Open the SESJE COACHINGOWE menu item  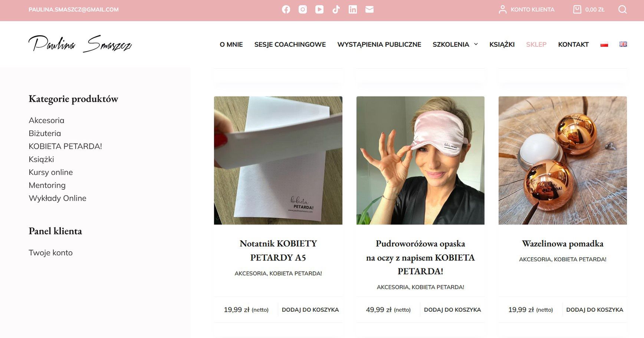coord(290,44)
